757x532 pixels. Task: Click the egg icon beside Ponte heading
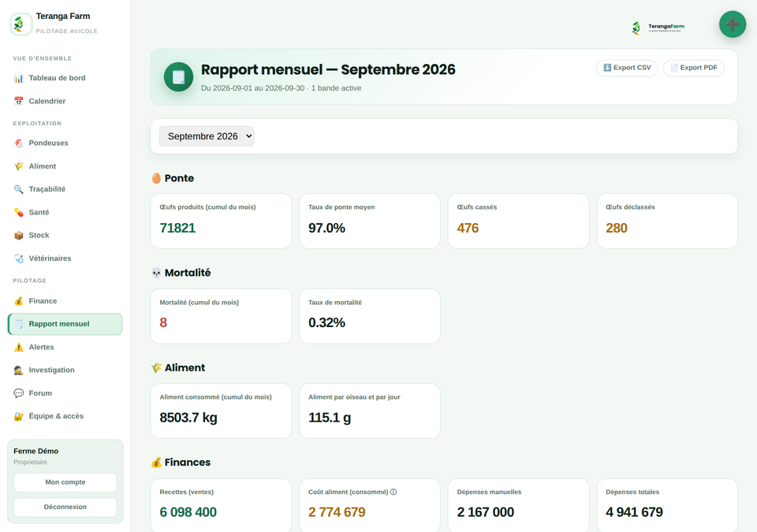coord(156,178)
